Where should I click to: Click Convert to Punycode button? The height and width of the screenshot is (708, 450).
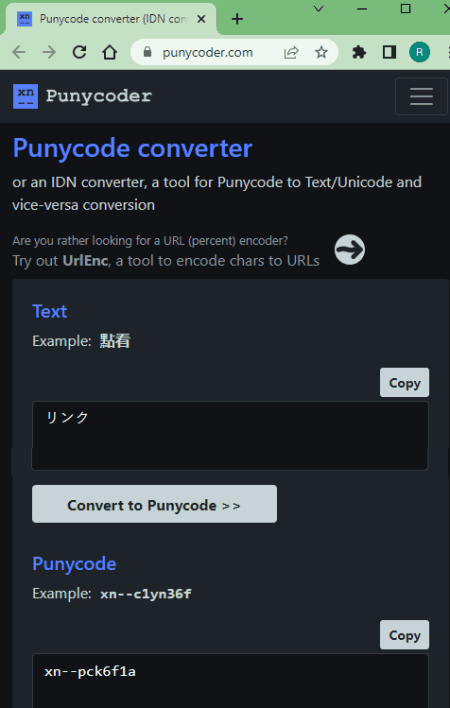pos(154,504)
